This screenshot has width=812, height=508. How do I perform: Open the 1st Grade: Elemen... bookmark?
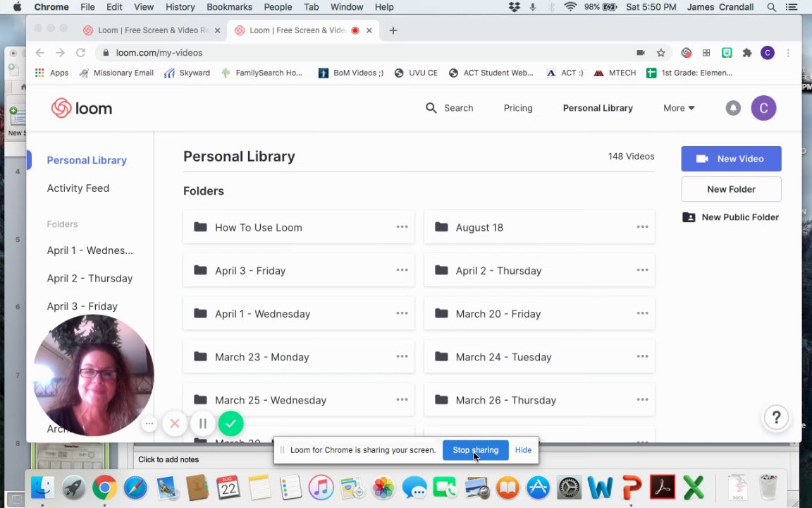pyautogui.click(x=689, y=73)
